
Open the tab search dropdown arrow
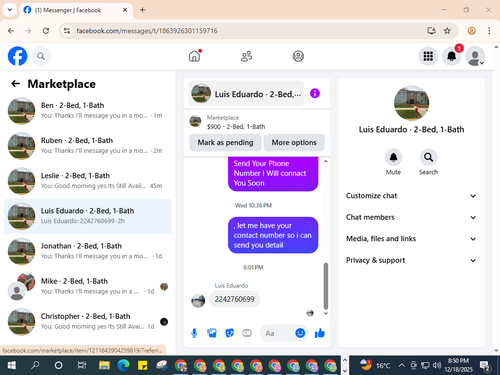point(10,10)
